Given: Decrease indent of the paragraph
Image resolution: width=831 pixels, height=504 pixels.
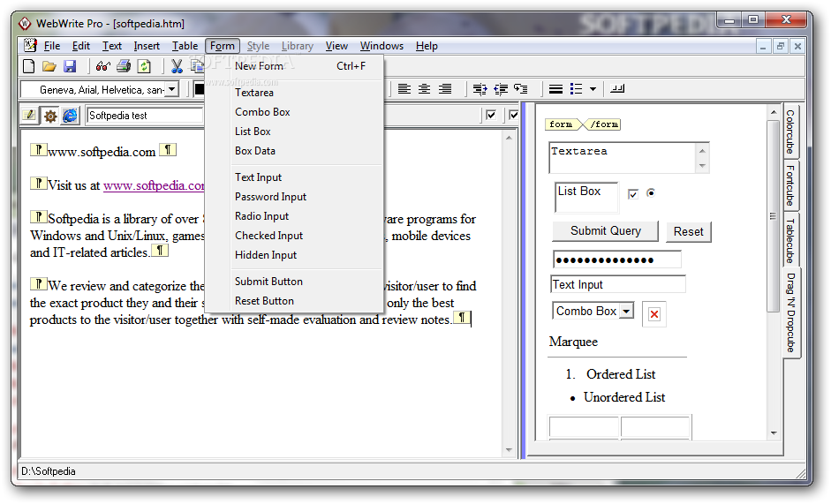Looking at the screenshot, I should point(501,89).
